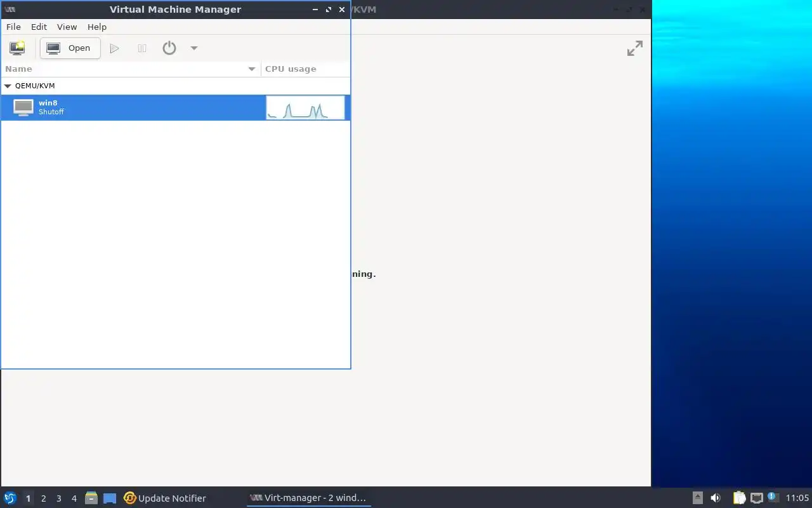Viewport: 812px width, 508px height.
Task: Click the show desktop taskbar icon
Action: pos(110,498)
